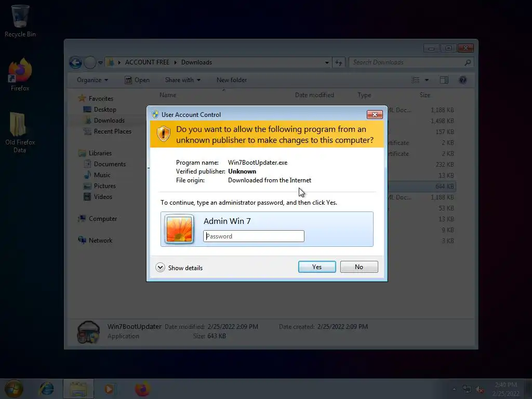
Task: Click the Change your view icon
Action: (x=416, y=80)
